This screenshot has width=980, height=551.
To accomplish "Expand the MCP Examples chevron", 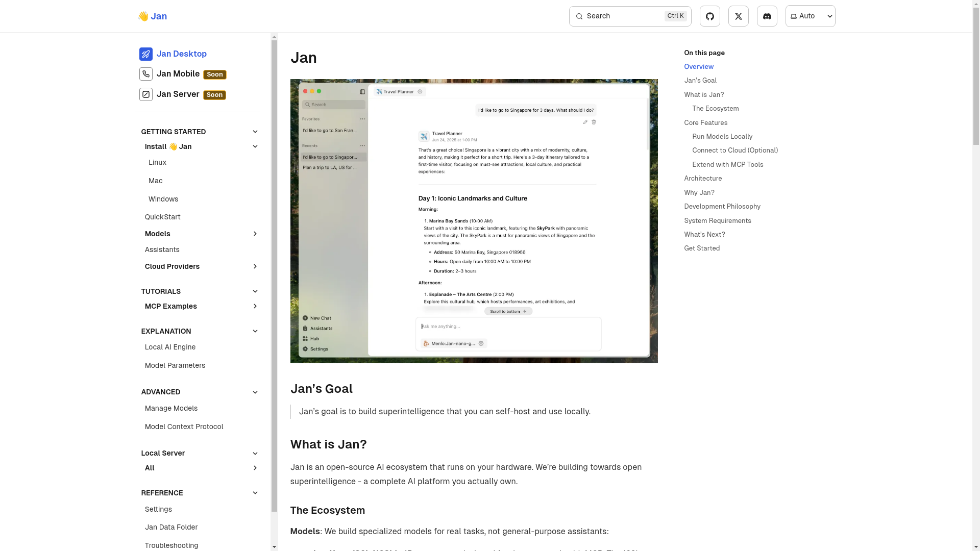I will coord(255,306).
